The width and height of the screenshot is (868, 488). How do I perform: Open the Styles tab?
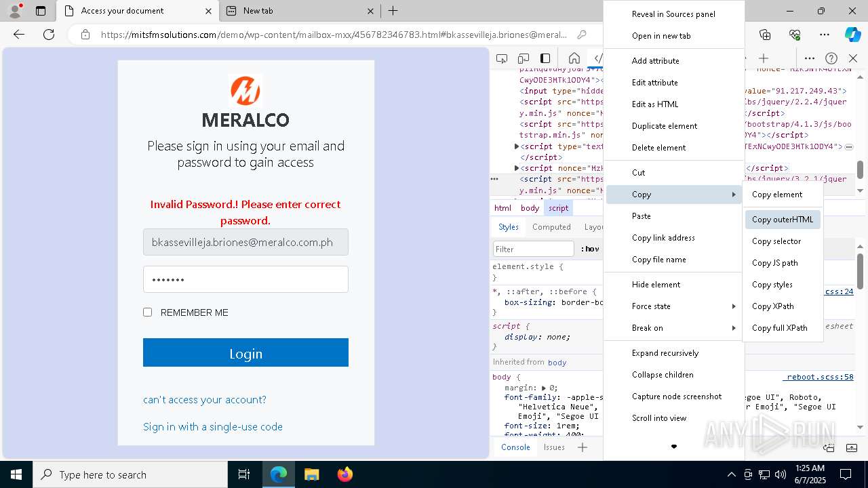509,227
